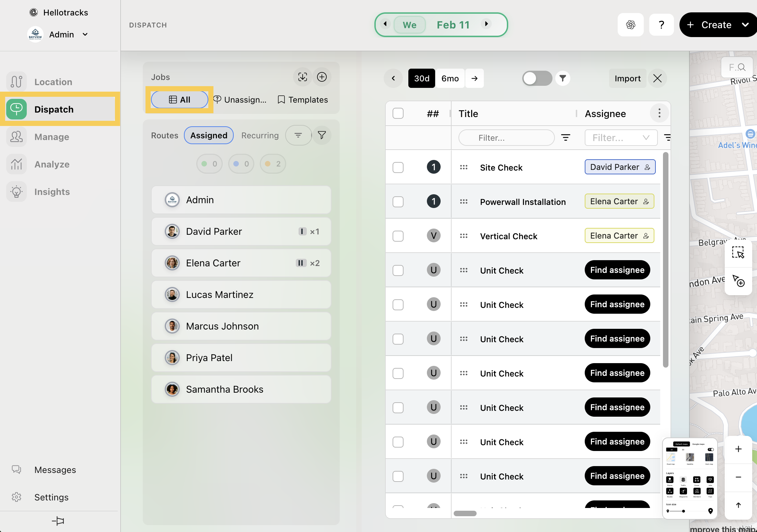Open the Assignee filter dropdown
Viewport: 757px width, 532px height.
pos(620,138)
